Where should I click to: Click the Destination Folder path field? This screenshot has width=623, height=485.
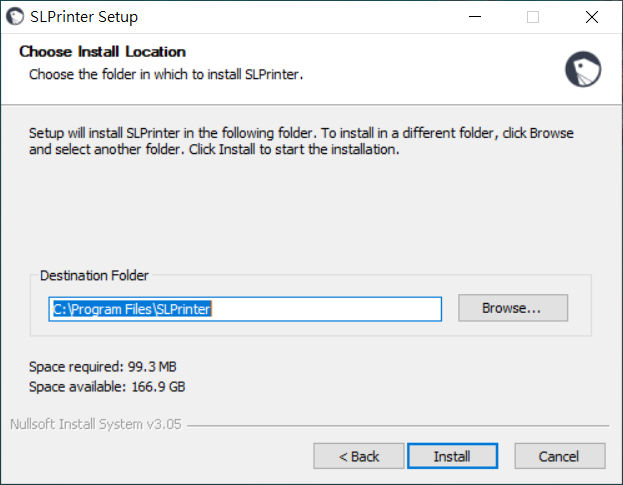tap(245, 309)
